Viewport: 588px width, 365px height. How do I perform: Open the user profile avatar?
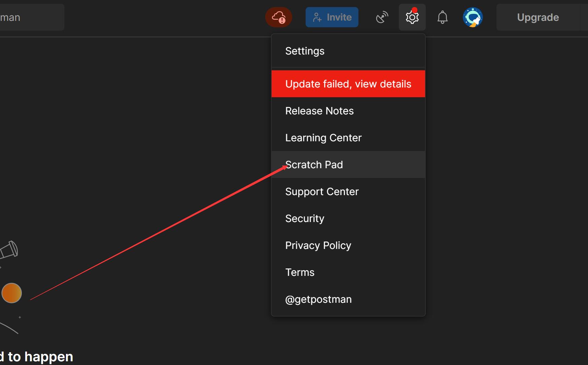coord(473,17)
